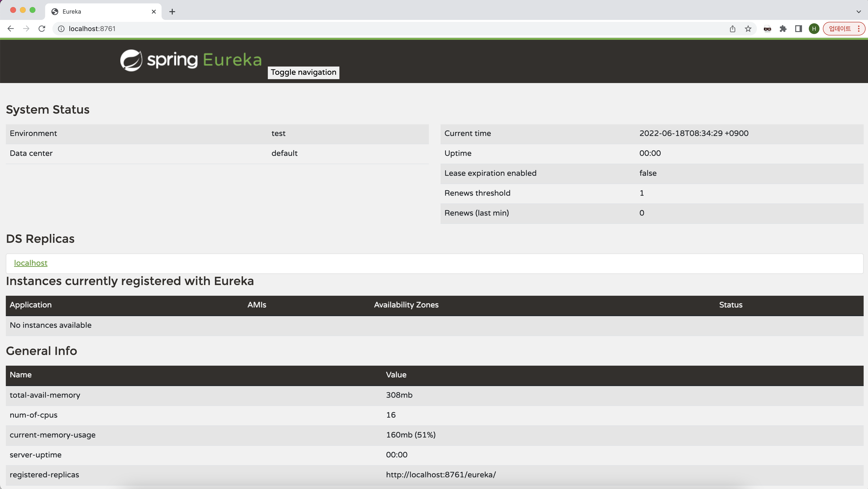
Task: Close the Eureka tab
Action: point(154,11)
